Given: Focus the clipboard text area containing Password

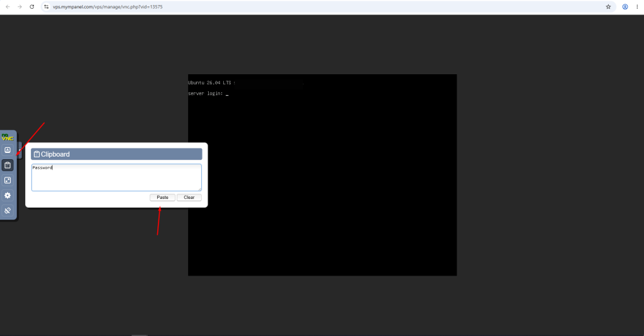Looking at the screenshot, I should [116, 177].
